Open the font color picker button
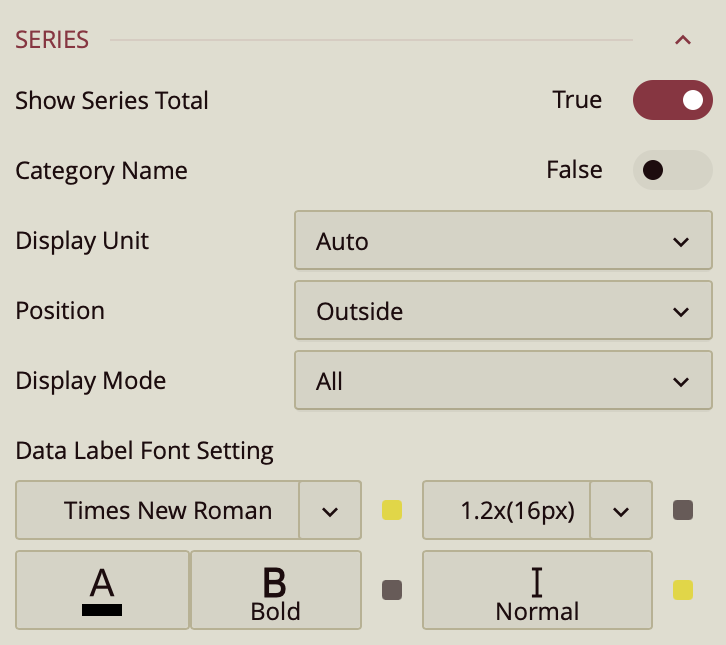This screenshot has width=726, height=645. (x=102, y=590)
